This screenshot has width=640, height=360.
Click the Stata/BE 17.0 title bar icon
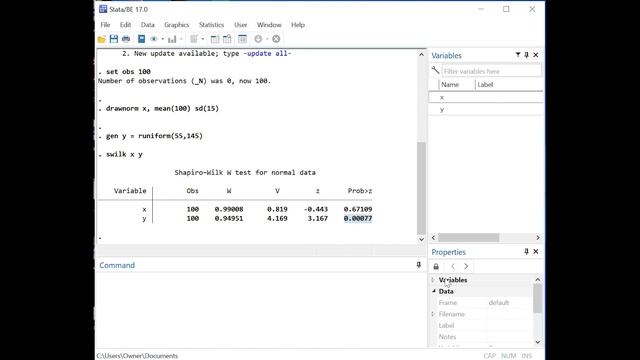(103, 9)
